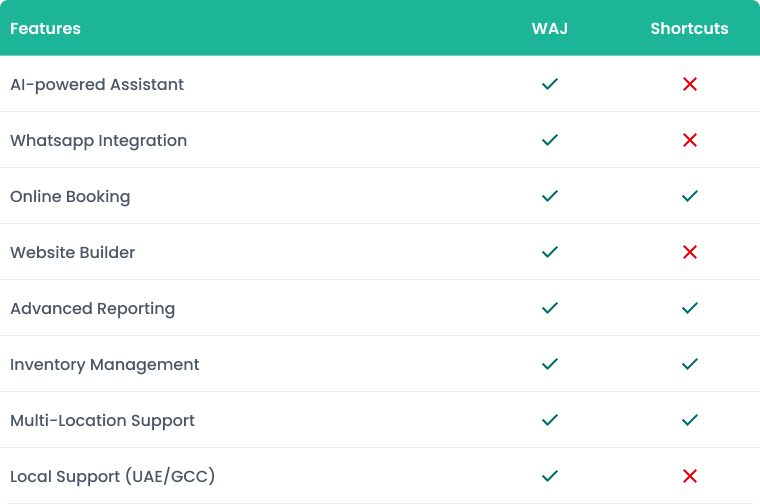Click the Inventory Management row label
Image resolution: width=760 pixels, height=504 pixels.
(105, 364)
